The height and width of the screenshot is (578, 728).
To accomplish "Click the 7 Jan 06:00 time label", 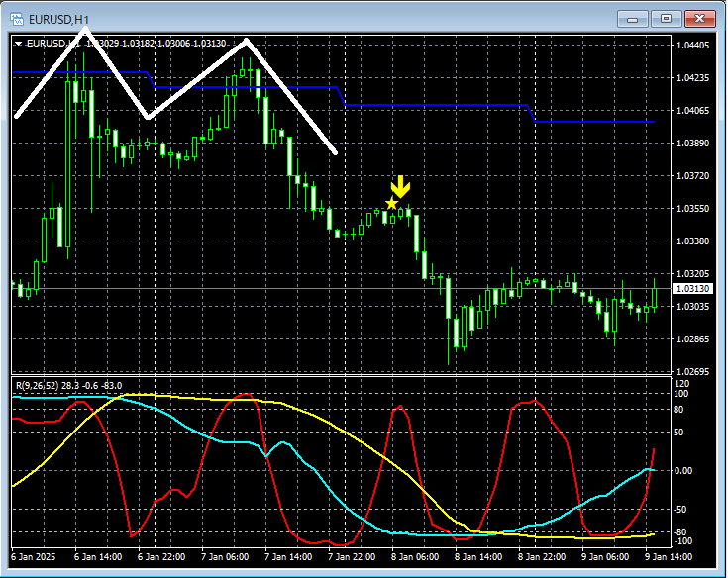I will pos(225,556).
